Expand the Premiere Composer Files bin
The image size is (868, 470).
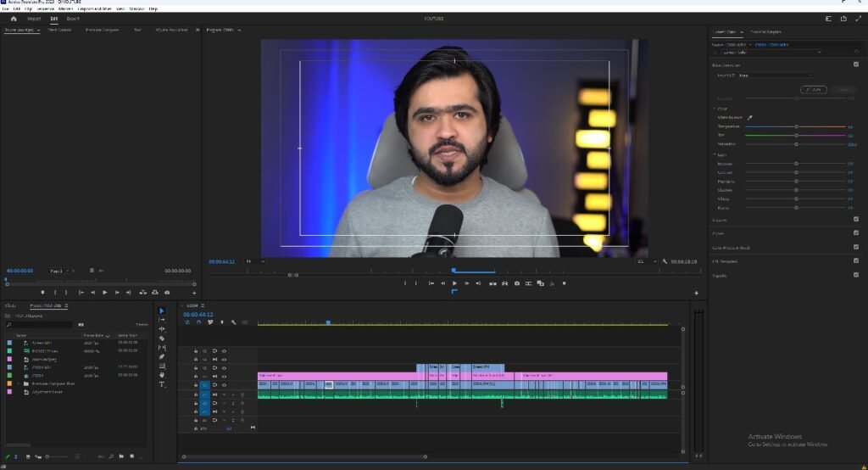pyautogui.click(x=19, y=383)
